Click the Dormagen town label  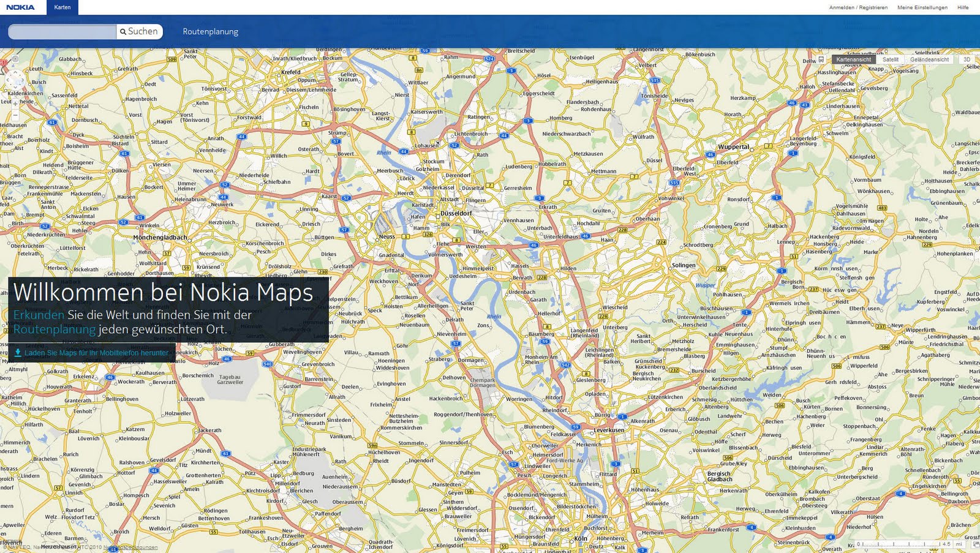click(471, 360)
